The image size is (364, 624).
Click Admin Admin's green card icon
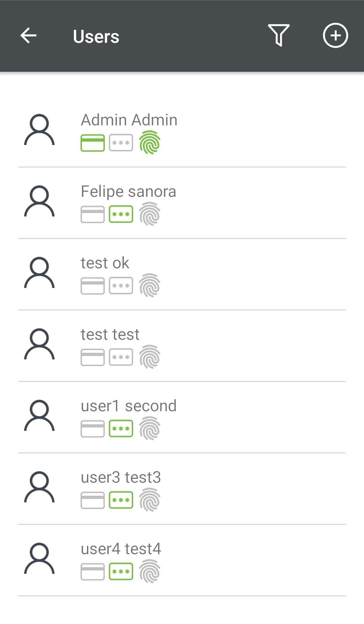click(93, 143)
